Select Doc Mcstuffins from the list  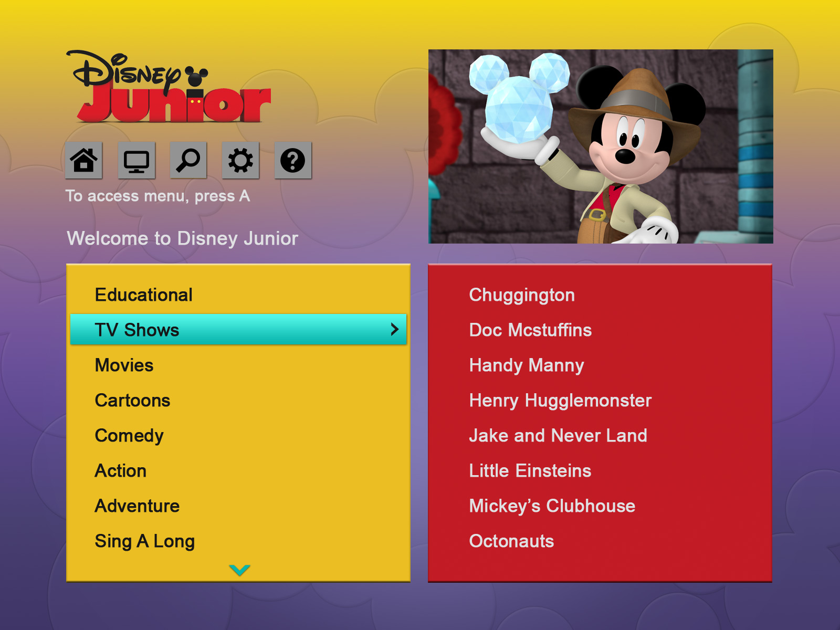coord(530,330)
